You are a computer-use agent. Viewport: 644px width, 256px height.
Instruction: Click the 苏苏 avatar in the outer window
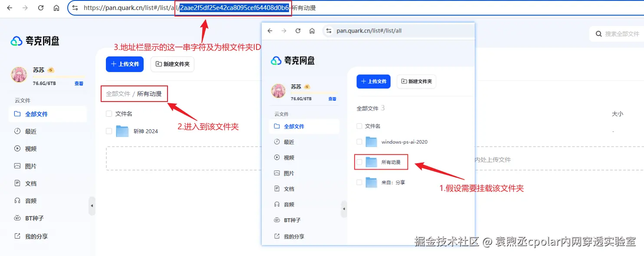coord(19,75)
